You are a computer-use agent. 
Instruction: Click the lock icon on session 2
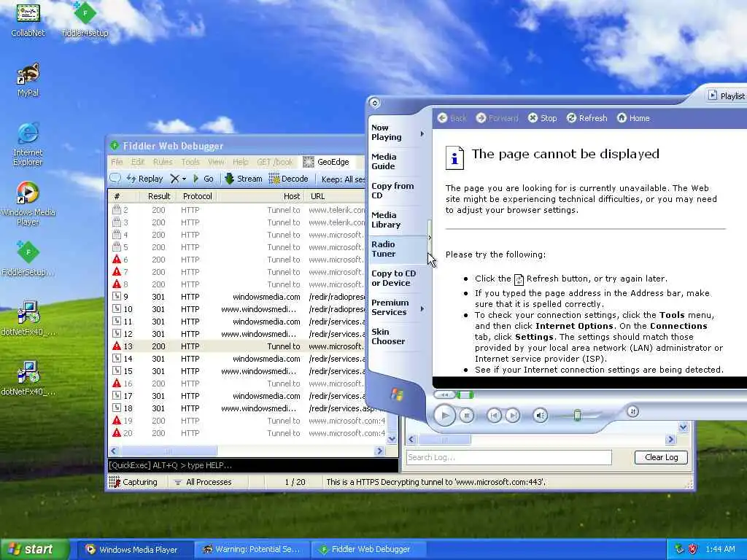pyautogui.click(x=117, y=209)
